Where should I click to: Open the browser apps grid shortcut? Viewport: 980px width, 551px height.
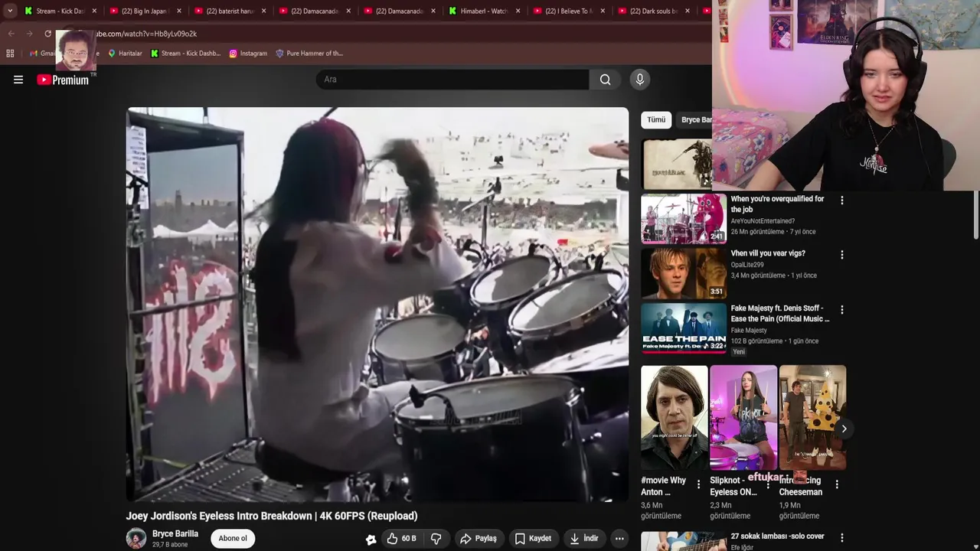tap(10, 54)
